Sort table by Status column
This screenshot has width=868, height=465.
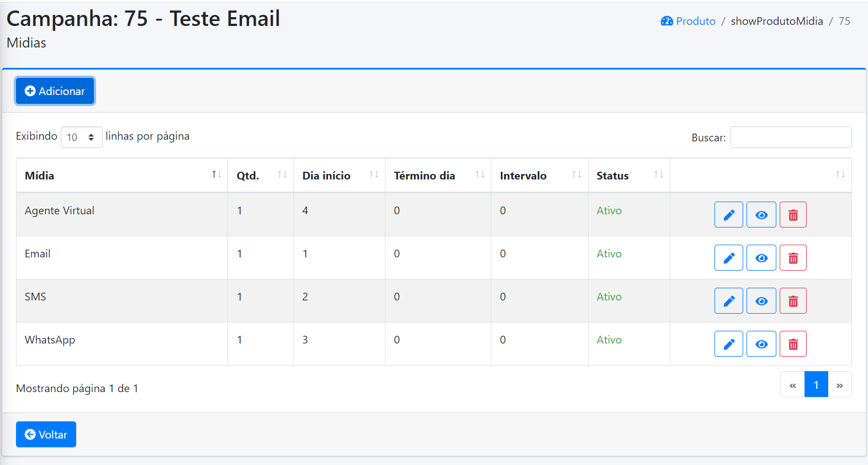(629, 176)
